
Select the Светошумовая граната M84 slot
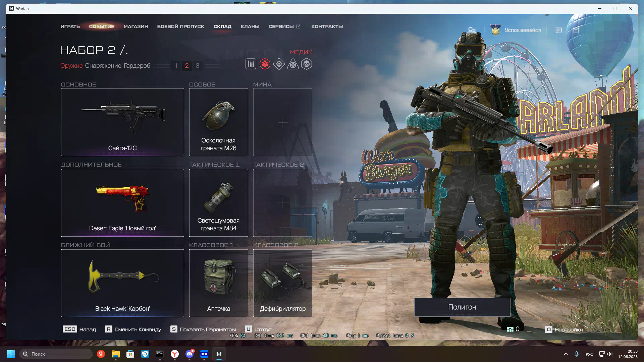point(219,203)
